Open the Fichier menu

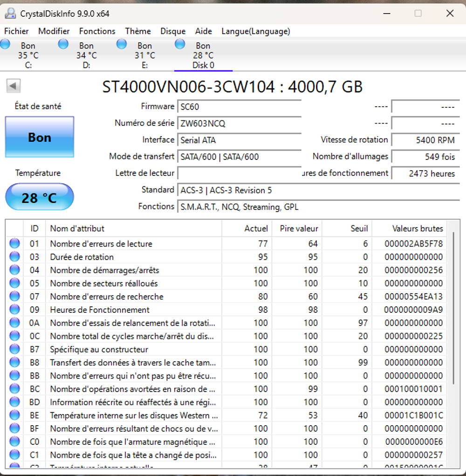[x=16, y=31]
